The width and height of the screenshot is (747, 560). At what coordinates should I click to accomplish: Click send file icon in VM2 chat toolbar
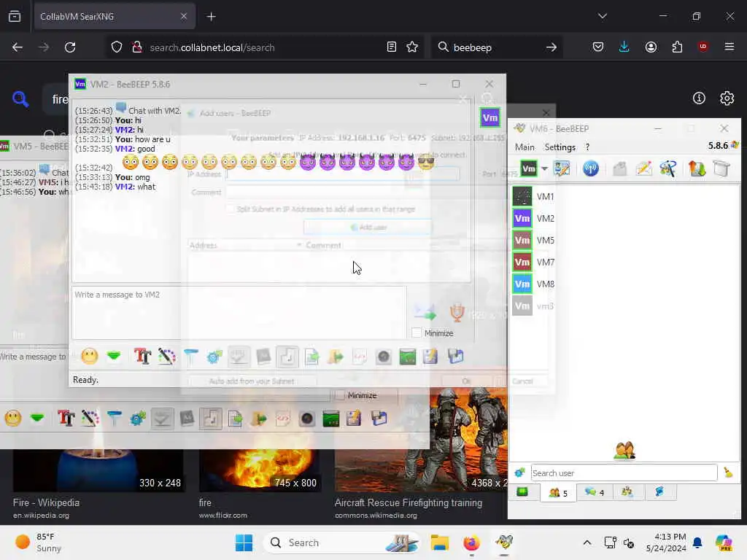point(311,356)
